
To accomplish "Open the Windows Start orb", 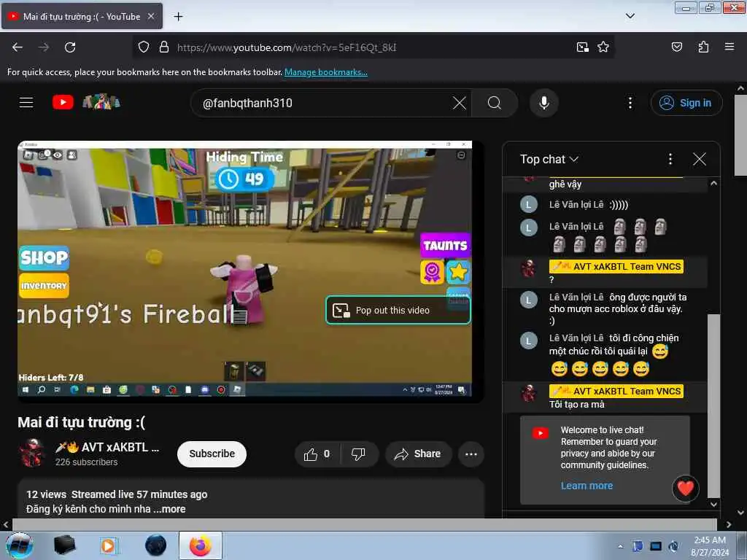I will pyautogui.click(x=19, y=545).
